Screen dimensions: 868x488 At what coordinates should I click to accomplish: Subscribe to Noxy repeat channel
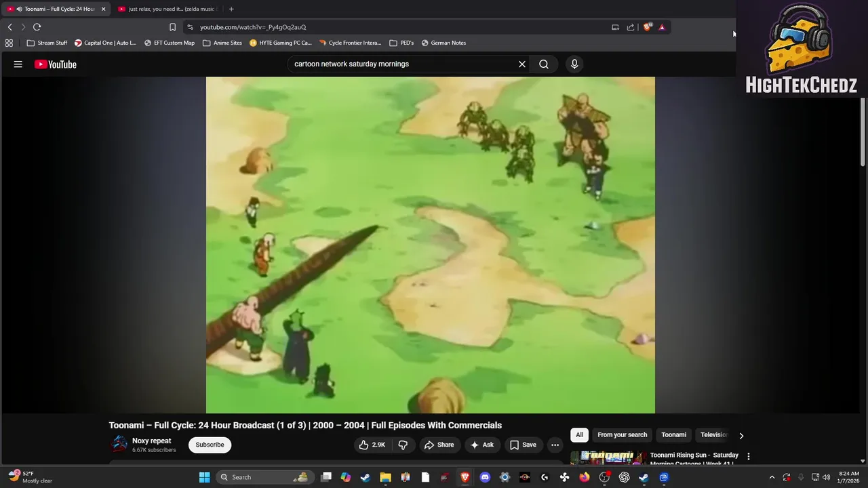tap(210, 445)
